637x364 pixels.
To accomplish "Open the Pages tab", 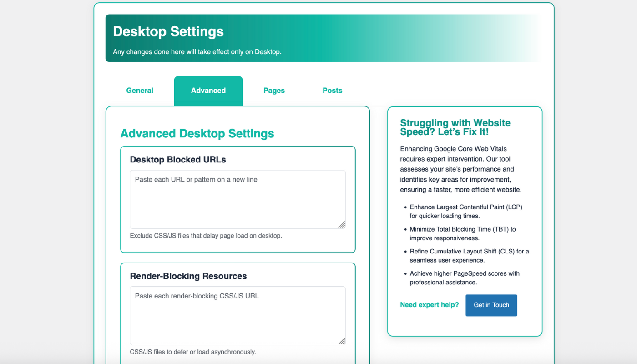I will pos(274,91).
